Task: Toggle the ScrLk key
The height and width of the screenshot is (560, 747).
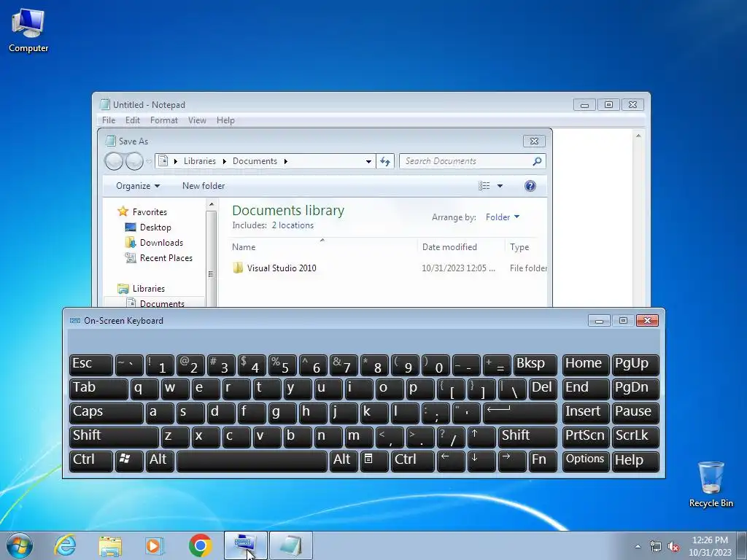Action: (x=635, y=437)
